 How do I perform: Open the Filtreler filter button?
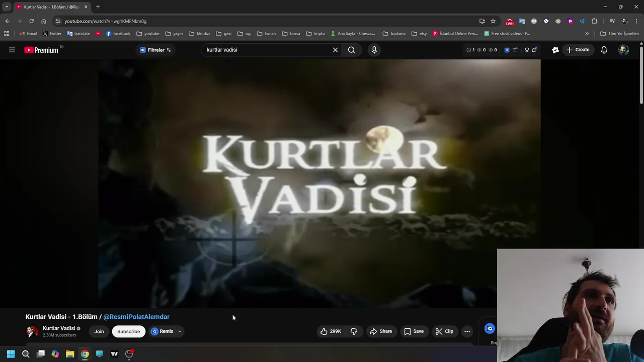(155, 50)
